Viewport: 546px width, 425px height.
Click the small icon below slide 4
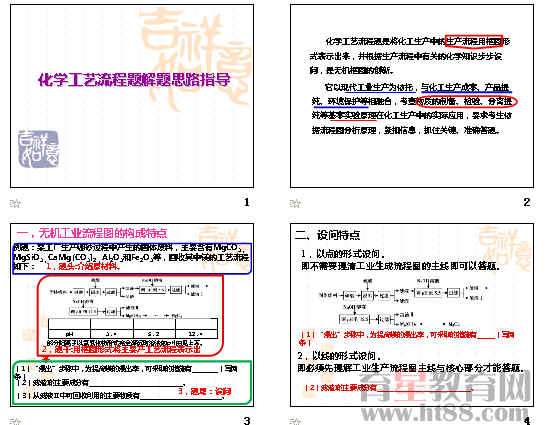[296, 421]
